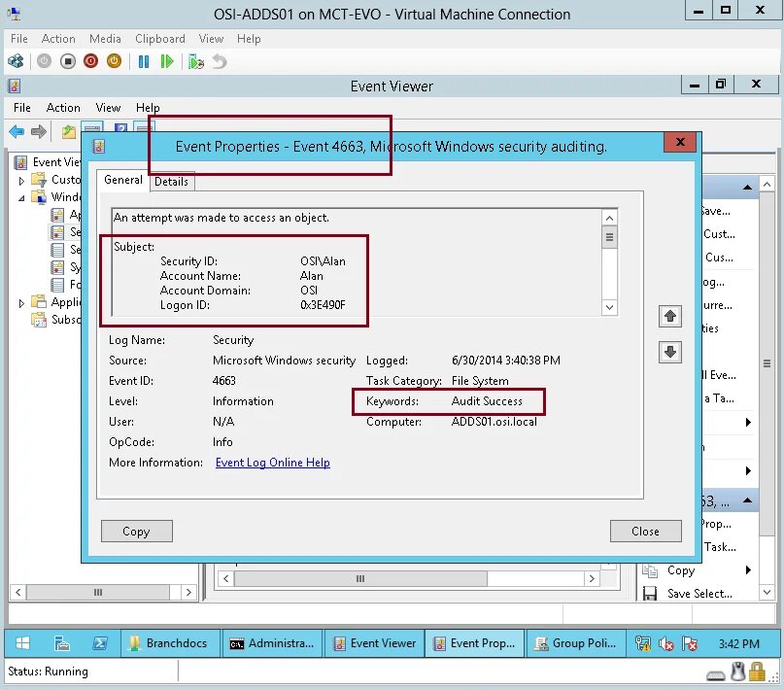Show previous event with up arrow button
This screenshot has width=784, height=689.
coord(670,316)
